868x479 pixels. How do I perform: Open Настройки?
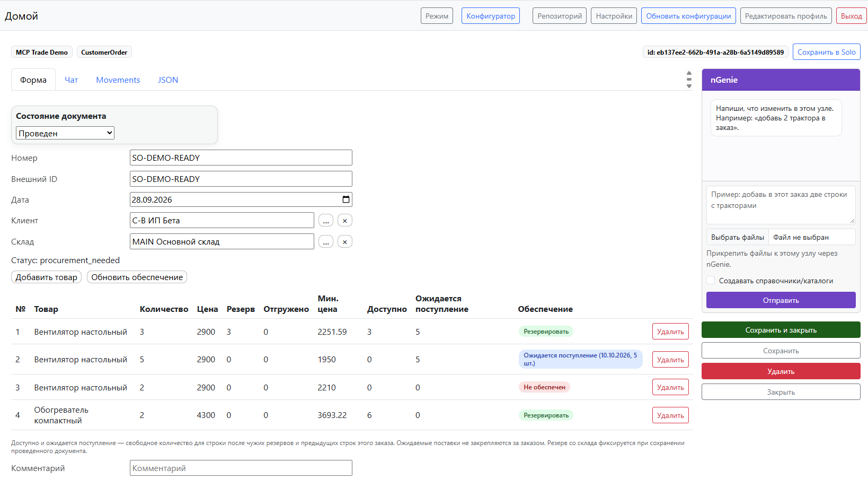point(614,16)
